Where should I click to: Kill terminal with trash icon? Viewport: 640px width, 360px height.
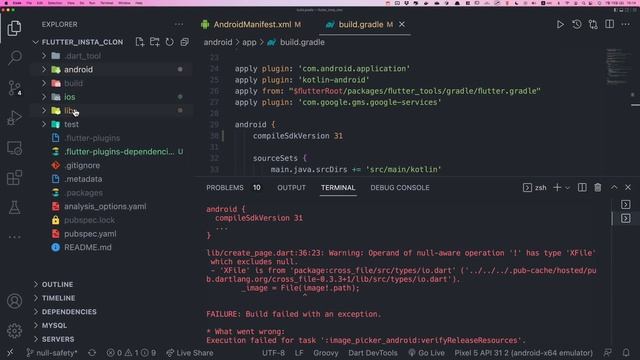598,188
